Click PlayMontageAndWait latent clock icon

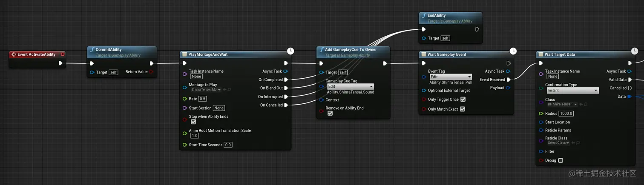point(290,51)
